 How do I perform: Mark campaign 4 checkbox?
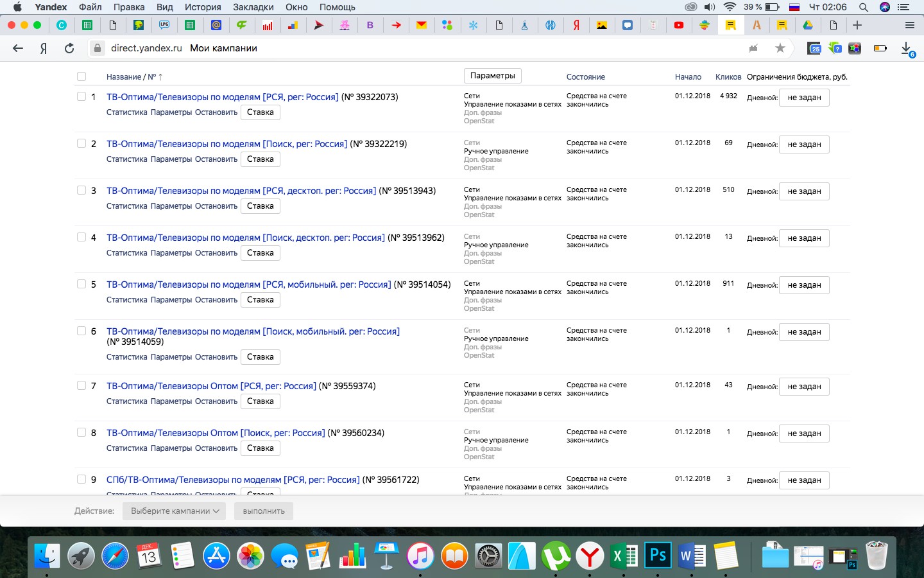coord(81,237)
